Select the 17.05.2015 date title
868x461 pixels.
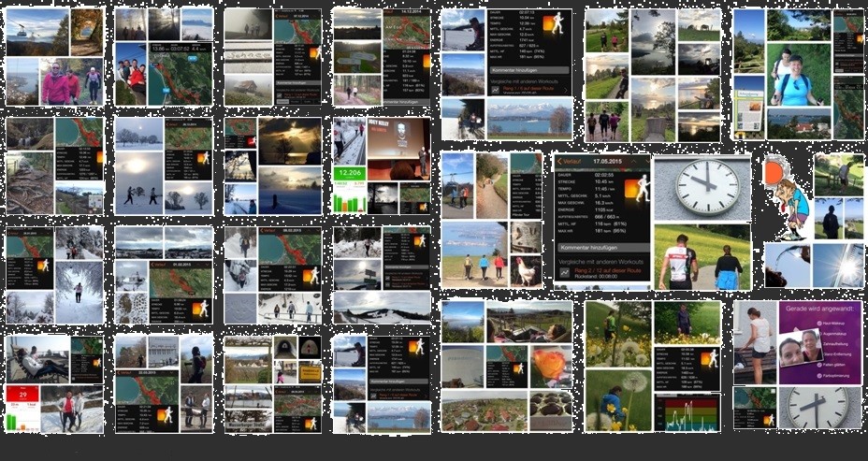[x=602, y=161]
